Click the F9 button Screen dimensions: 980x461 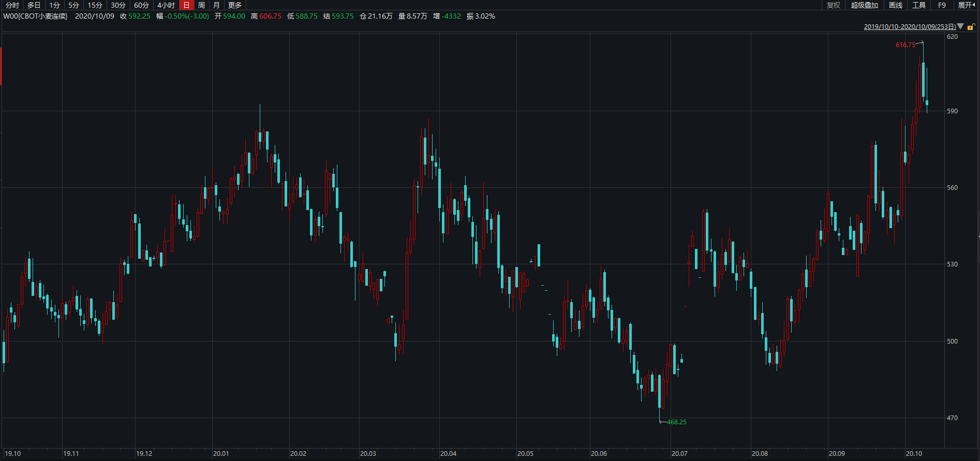(942, 5)
